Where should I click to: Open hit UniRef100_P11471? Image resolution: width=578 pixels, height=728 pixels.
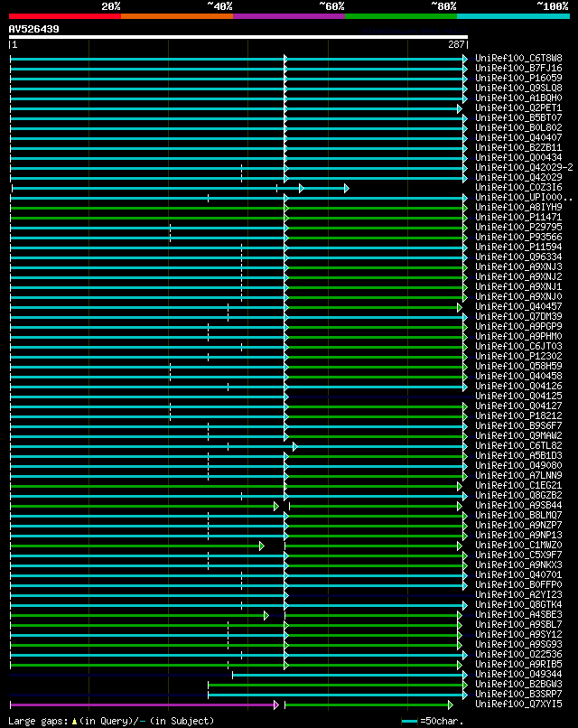[518, 218]
